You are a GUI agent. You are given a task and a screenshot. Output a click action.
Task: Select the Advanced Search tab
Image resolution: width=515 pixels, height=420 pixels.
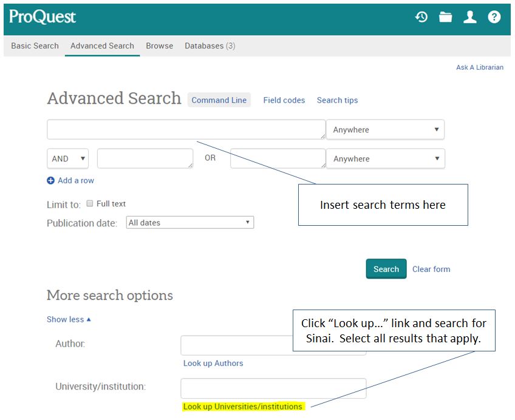(102, 46)
